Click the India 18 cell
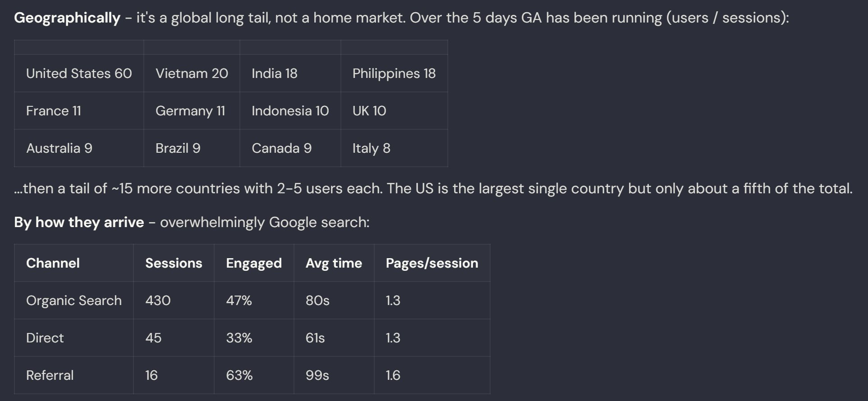868x401 pixels. pos(290,73)
